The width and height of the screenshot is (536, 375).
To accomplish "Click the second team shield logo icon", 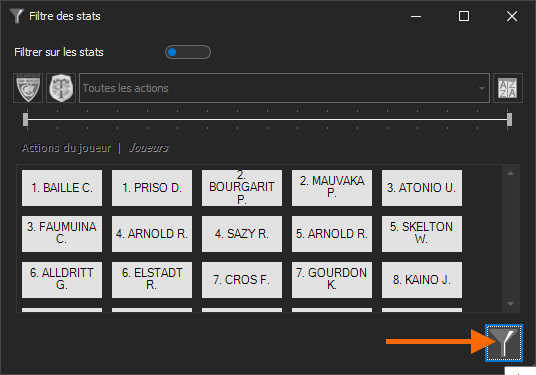I will pyautogui.click(x=61, y=88).
